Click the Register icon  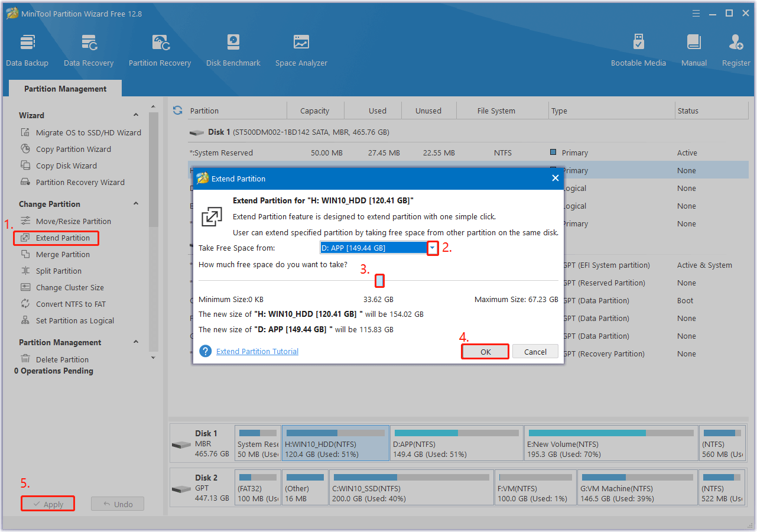736,50
